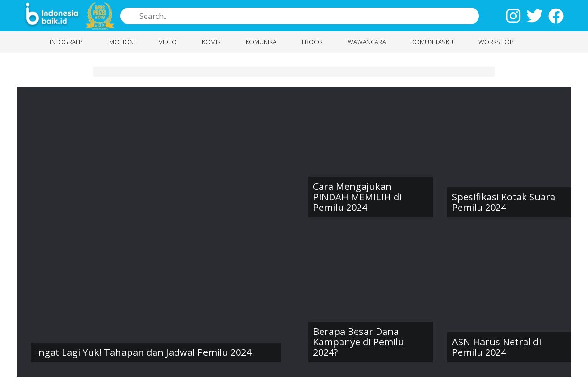The width and height of the screenshot is (588, 379).
Task: Go to the KOMUNITASKU page
Action: [x=432, y=42]
